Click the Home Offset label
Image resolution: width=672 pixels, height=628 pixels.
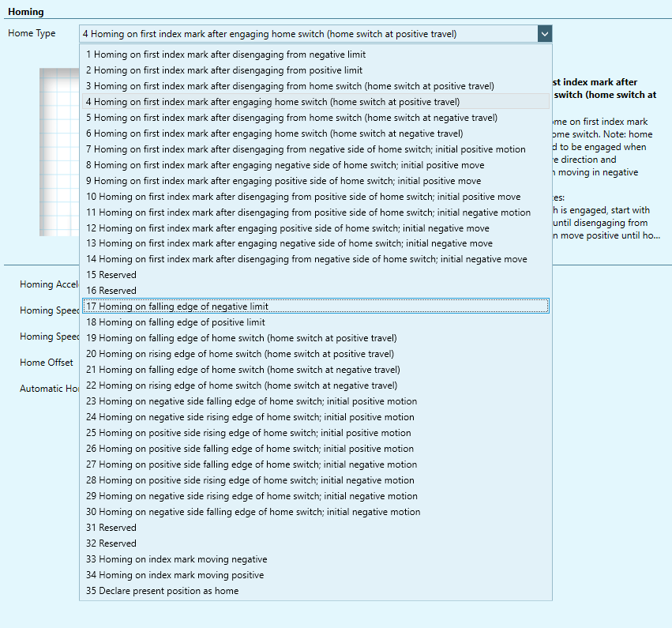(47, 363)
